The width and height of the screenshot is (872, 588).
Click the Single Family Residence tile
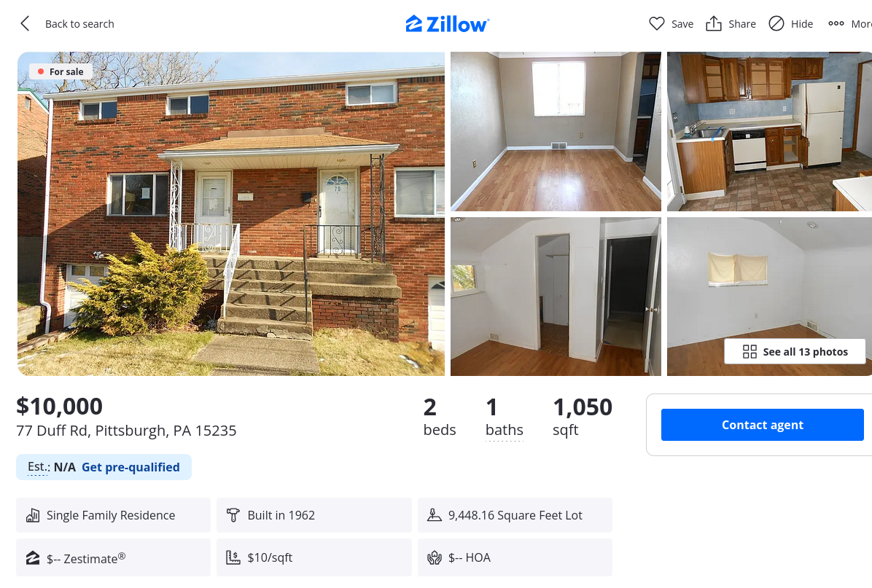coord(113,515)
